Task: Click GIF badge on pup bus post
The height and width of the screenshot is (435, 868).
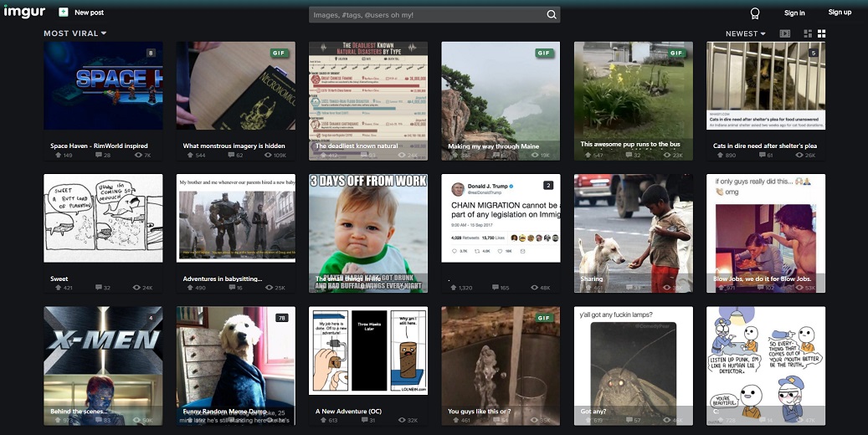Action: pyautogui.click(x=676, y=54)
